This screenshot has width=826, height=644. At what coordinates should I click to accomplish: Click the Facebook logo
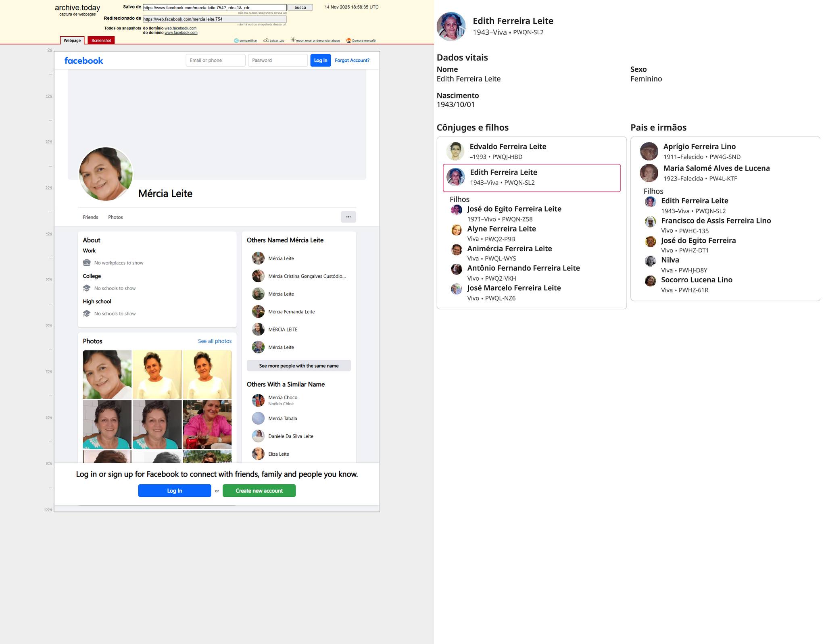click(x=83, y=60)
